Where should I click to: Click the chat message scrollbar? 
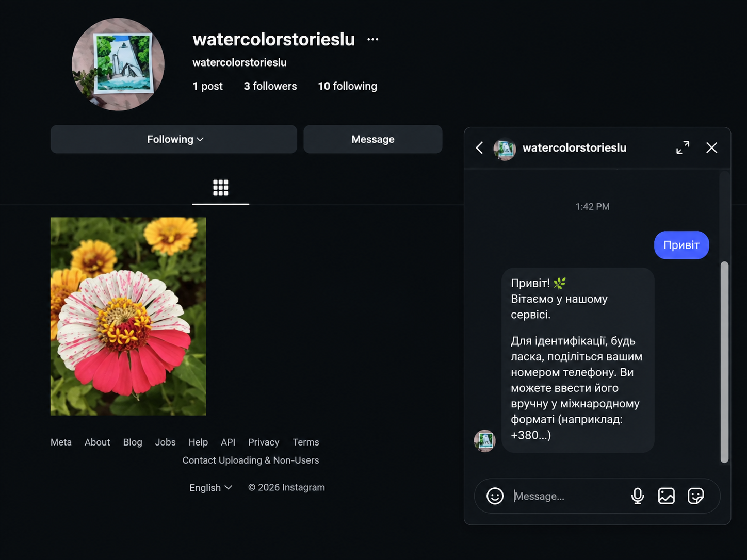pyautogui.click(x=724, y=362)
